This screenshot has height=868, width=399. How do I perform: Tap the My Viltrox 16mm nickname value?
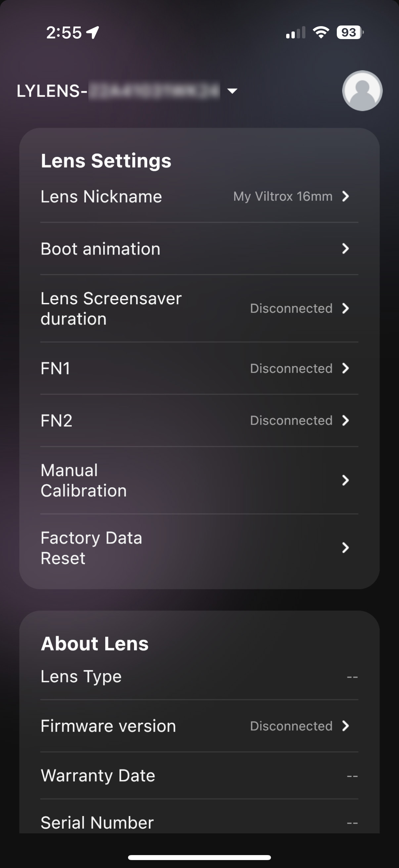pyautogui.click(x=283, y=196)
